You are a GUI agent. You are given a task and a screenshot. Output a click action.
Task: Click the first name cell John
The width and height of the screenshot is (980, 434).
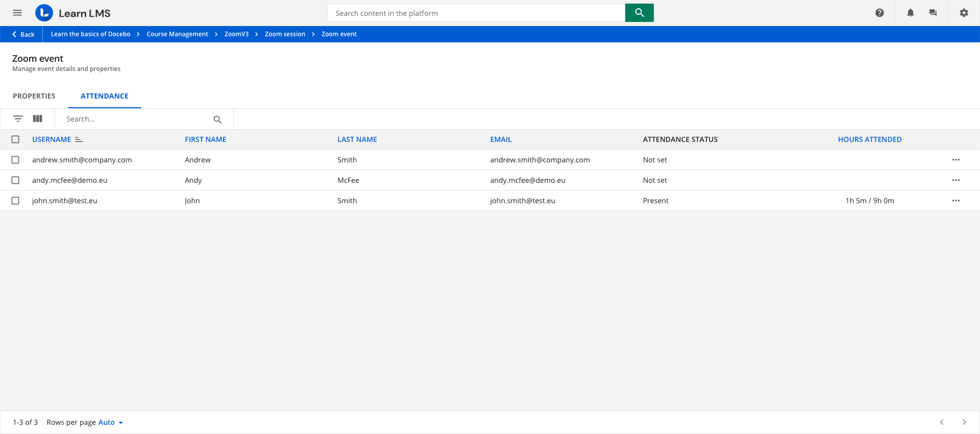(x=192, y=201)
